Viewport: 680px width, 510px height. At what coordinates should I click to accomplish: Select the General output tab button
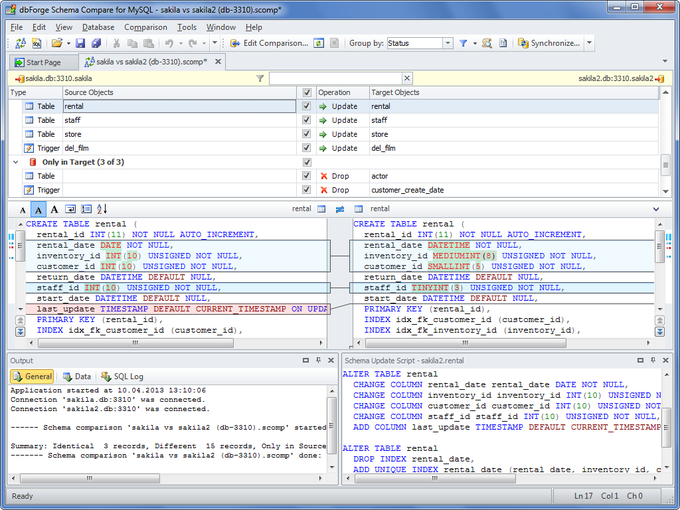coord(32,376)
